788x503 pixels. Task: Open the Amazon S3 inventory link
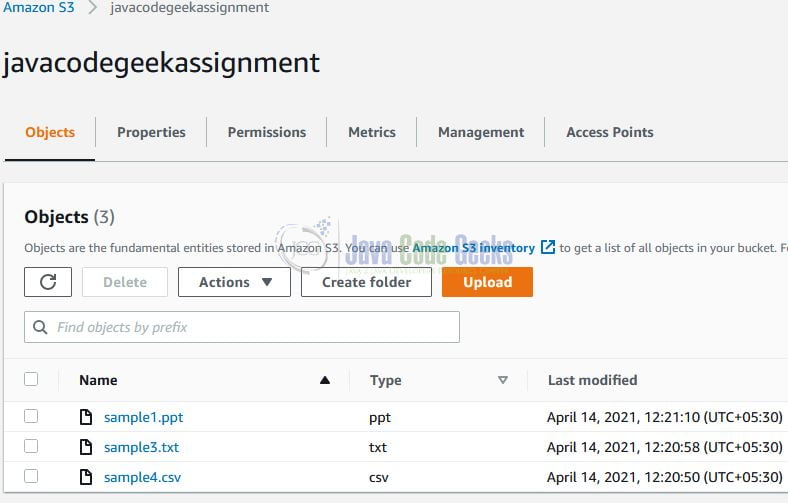pos(473,248)
